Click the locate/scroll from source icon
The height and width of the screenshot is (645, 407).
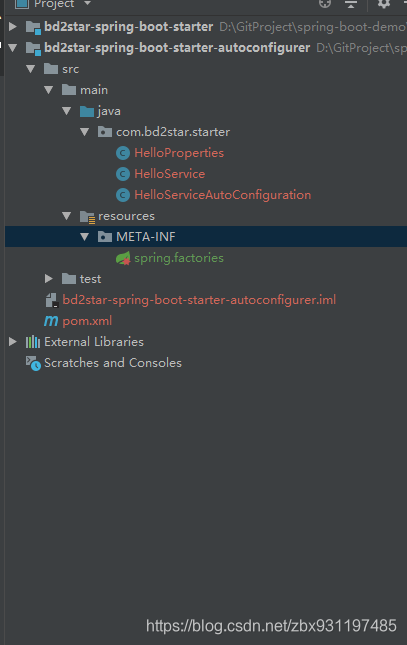pyautogui.click(x=325, y=4)
